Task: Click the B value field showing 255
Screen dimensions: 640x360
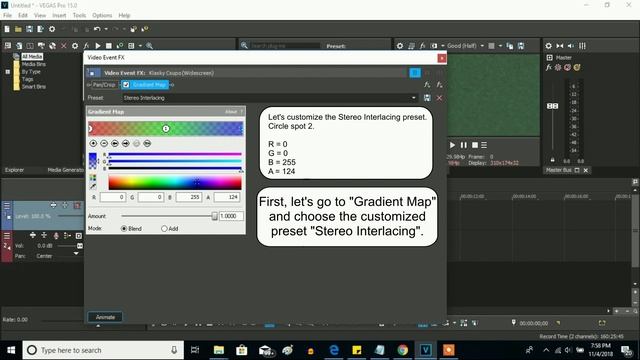Action: (189, 197)
